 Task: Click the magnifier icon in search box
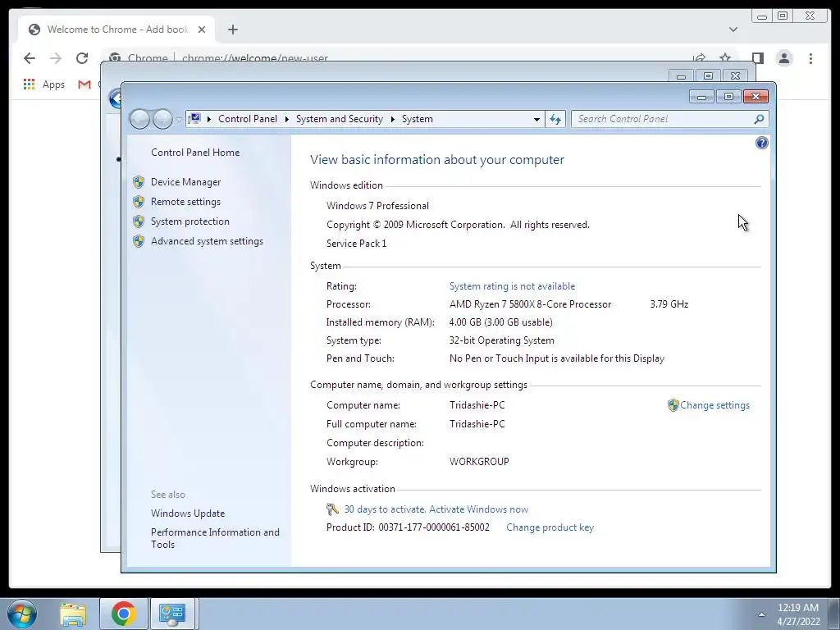[x=759, y=119]
